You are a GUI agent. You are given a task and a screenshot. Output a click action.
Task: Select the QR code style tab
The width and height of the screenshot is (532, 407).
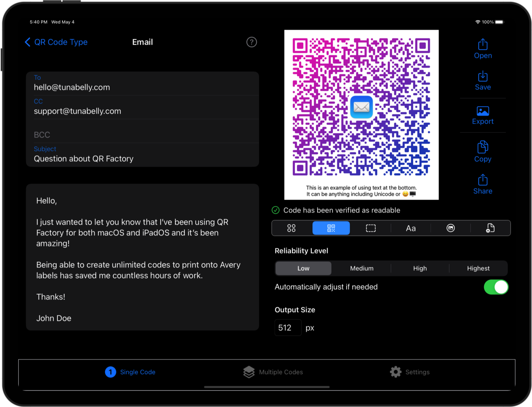pos(331,228)
